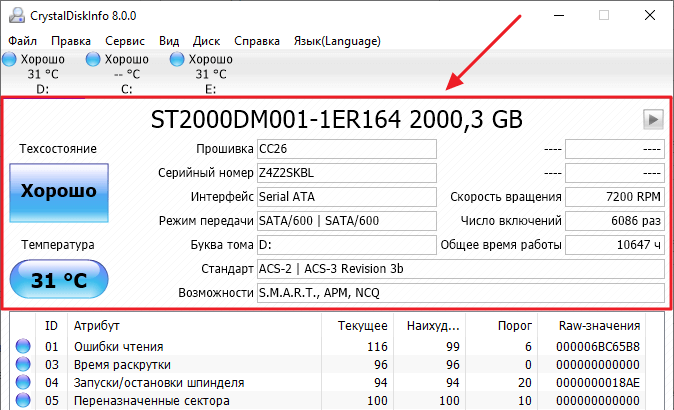The height and width of the screenshot is (410, 674).
Task: Click the status orb for attribute 04
Action: [23, 383]
